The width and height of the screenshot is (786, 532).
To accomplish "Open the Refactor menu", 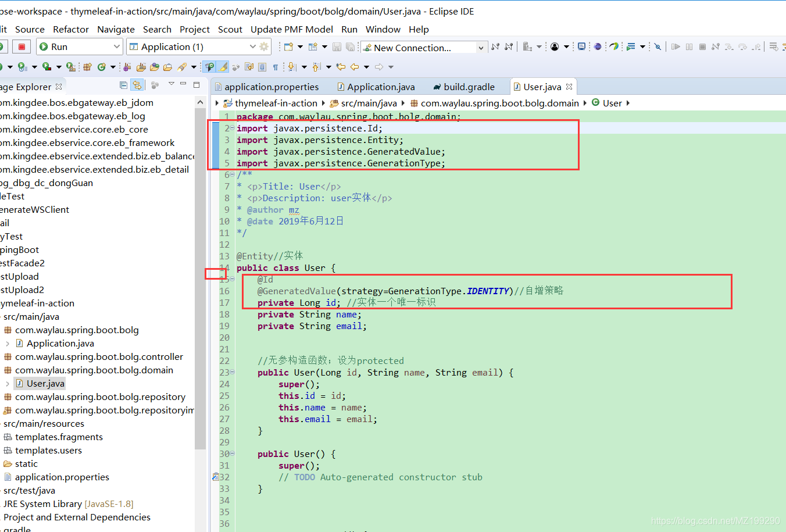I will (x=70, y=29).
